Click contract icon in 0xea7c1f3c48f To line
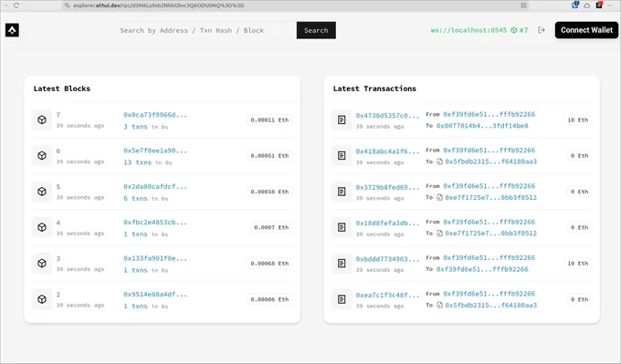This screenshot has height=364, width=621. (x=439, y=305)
